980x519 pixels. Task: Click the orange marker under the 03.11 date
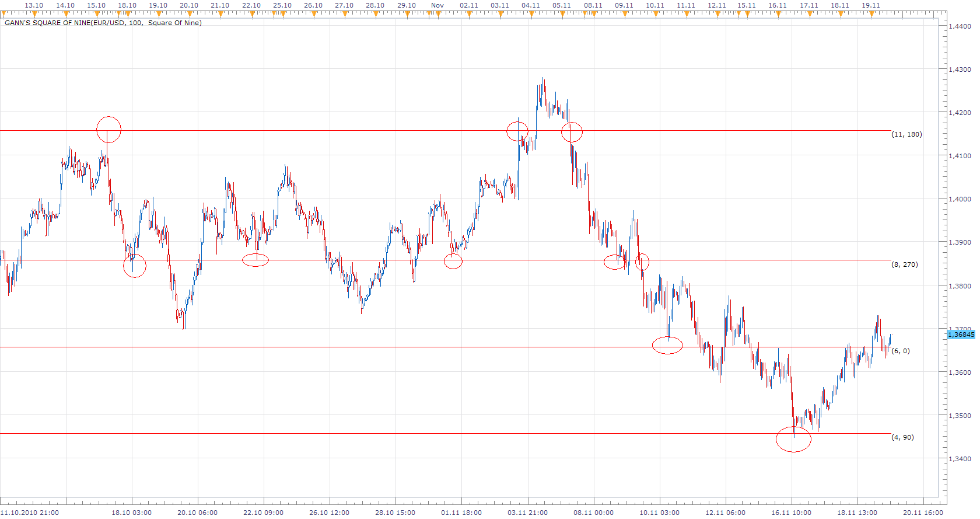pos(500,13)
